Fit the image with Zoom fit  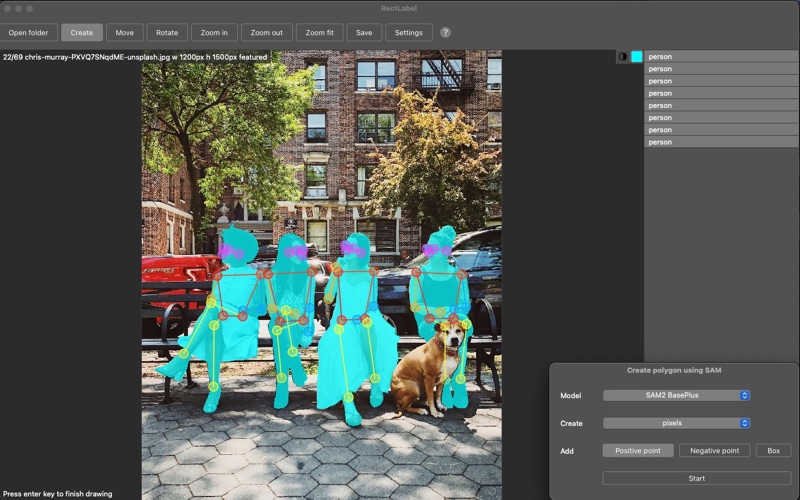(x=319, y=33)
